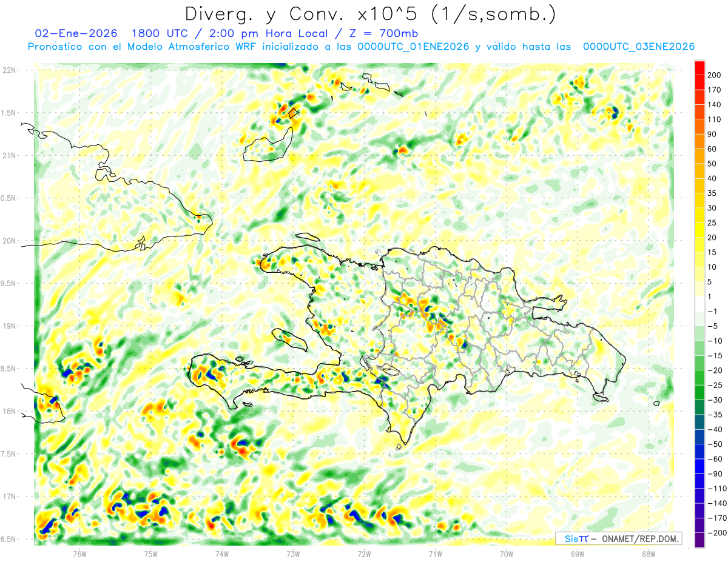Image resolution: width=728 pixels, height=562 pixels.
Task: Click the '-15' value on the color scale
Action: pos(715,355)
